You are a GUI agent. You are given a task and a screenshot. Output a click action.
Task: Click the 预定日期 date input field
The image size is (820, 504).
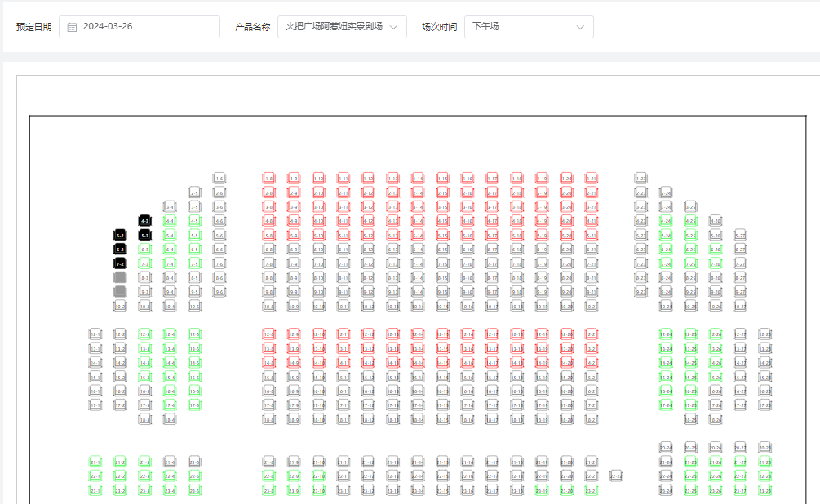tap(147, 27)
